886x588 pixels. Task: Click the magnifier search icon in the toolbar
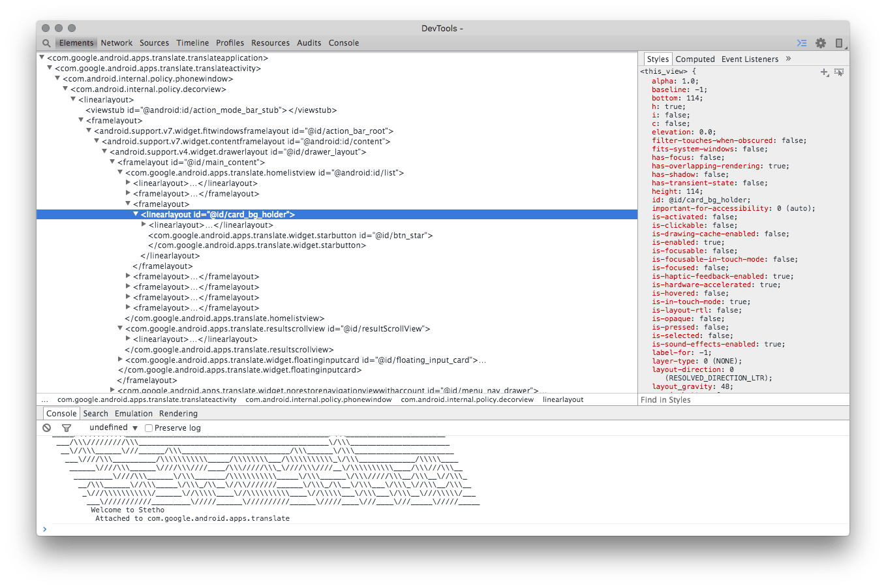pos(46,43)
